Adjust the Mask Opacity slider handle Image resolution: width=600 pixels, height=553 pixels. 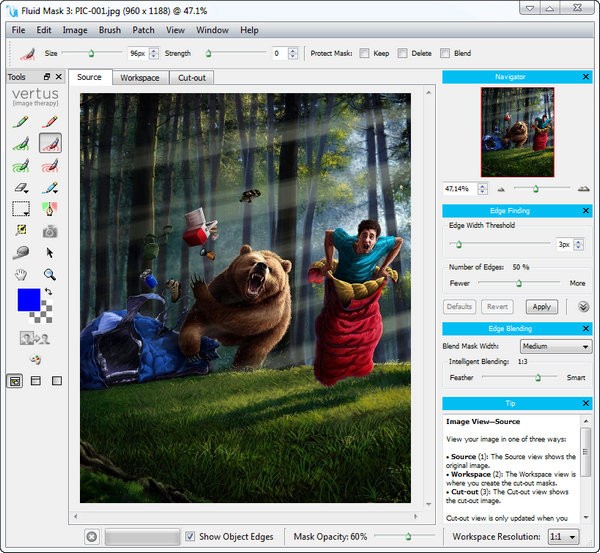[x=408, y=537]
